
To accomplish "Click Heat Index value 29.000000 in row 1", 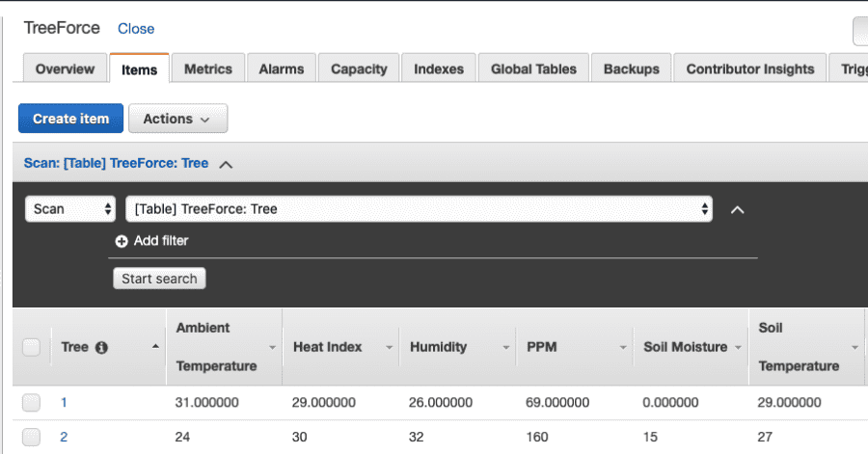I will [324, 403].
